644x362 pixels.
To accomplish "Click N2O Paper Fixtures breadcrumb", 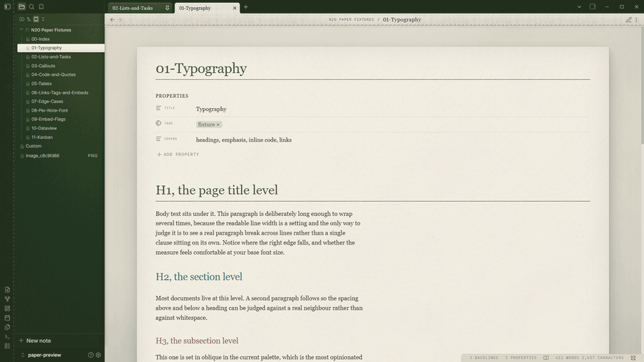I will (x=351, y=19).
